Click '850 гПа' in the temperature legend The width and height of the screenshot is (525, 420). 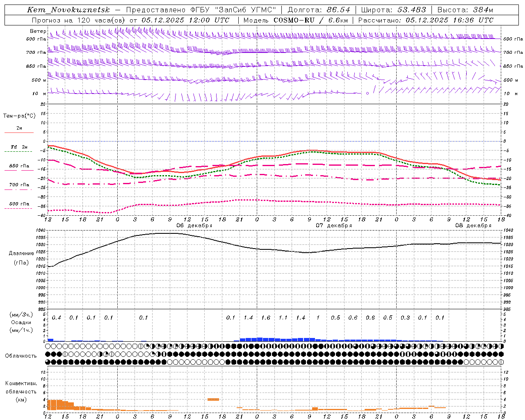(x=19, y=166)
